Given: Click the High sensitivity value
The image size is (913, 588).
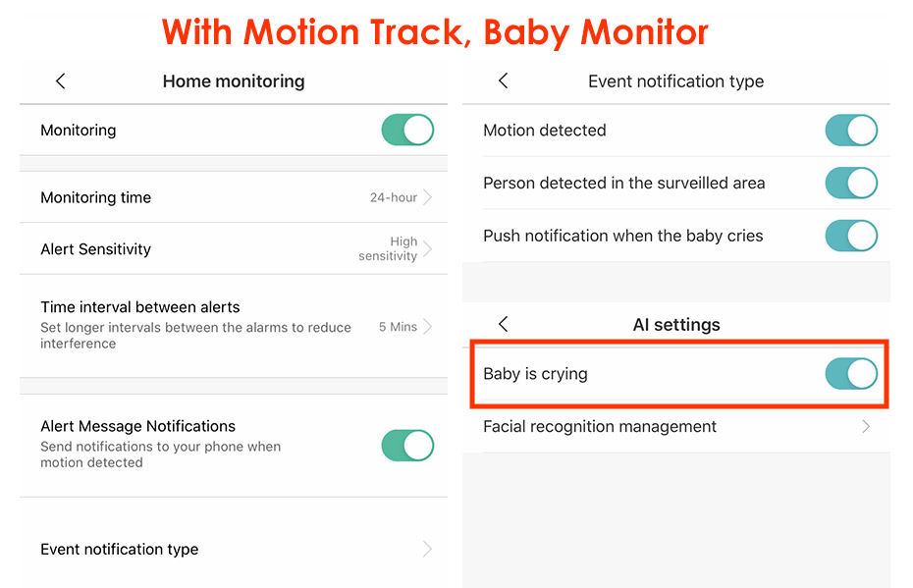Looking at the screenshot, I should pyautogui.click(x=389, y=249).
